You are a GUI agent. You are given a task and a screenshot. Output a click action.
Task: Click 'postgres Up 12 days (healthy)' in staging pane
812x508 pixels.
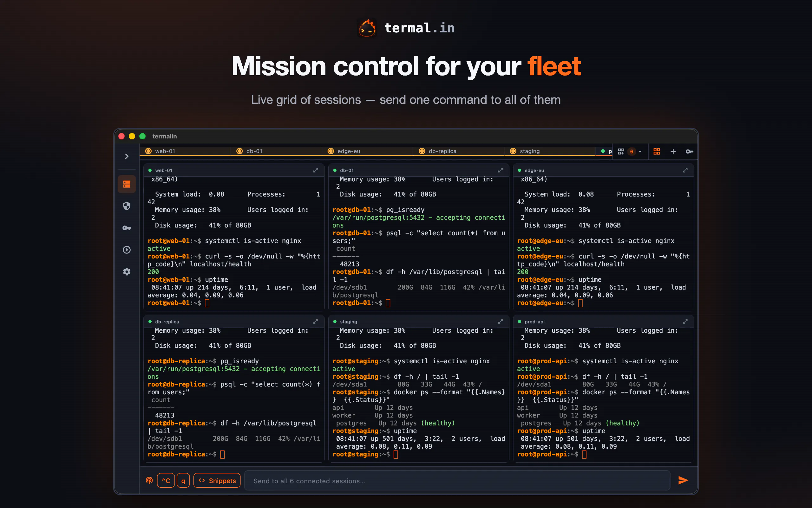(395, 423)
